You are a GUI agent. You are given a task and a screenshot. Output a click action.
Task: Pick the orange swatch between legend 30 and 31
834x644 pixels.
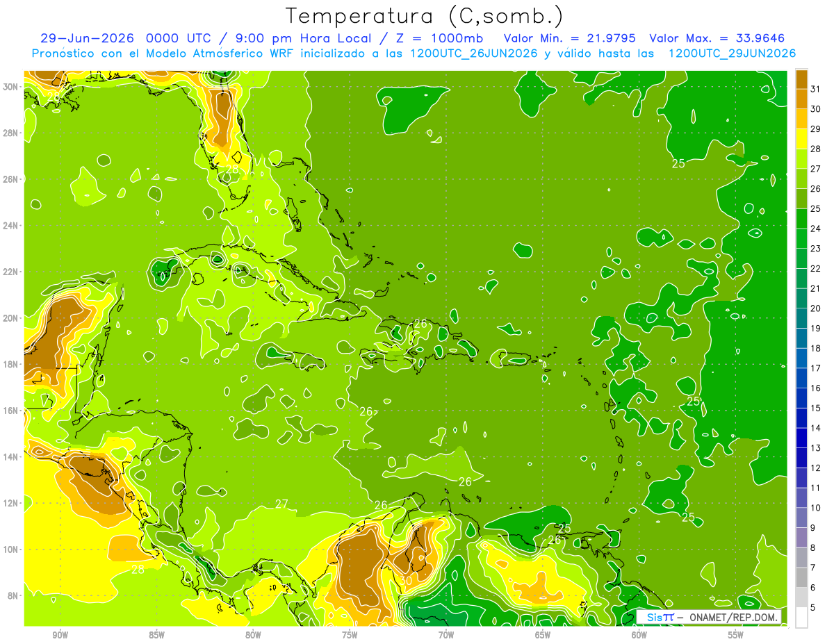[x=801, y=99]
